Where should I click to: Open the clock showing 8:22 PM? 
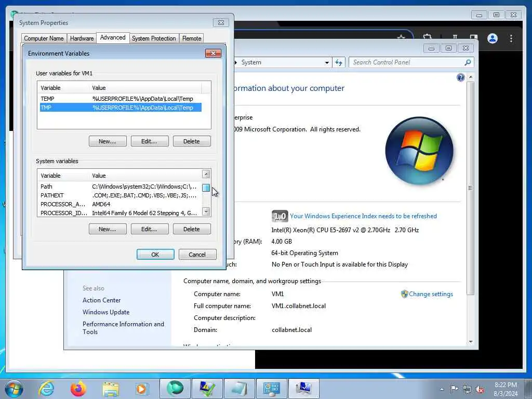[506, 389]
